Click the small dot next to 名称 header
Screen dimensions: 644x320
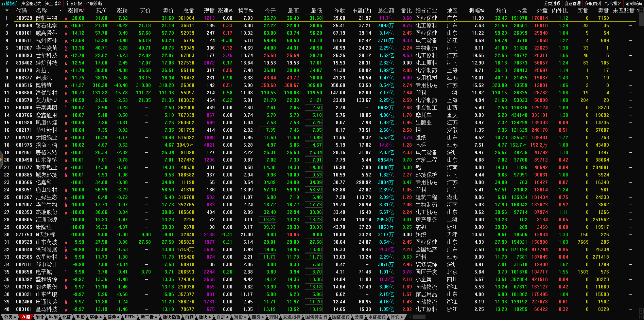pyautogui.click(x=60, y=11)
